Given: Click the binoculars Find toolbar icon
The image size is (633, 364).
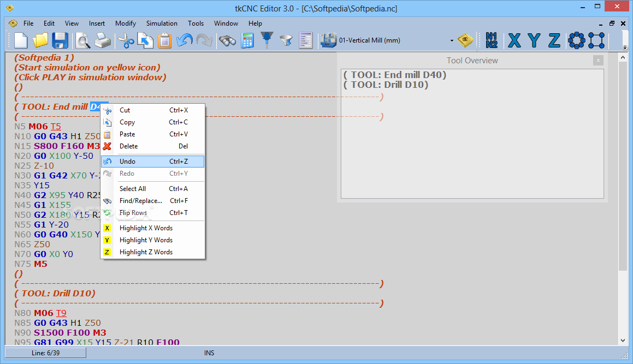Looking at the screenshot, I should 228,40.
